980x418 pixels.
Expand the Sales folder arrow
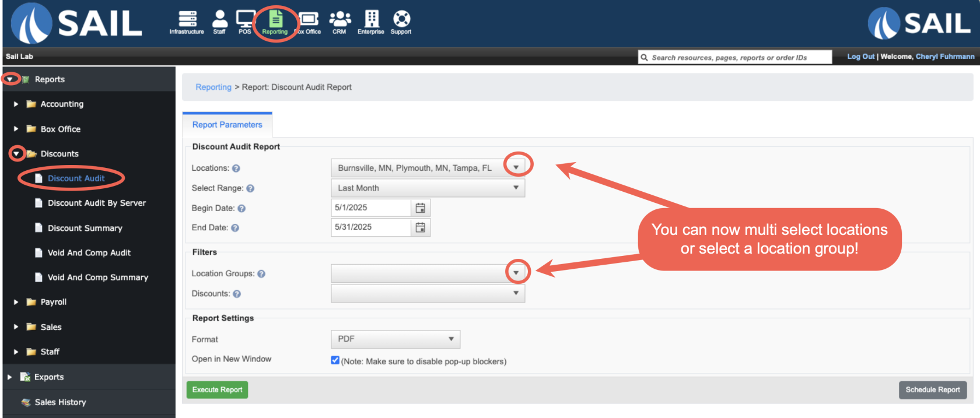16,327
